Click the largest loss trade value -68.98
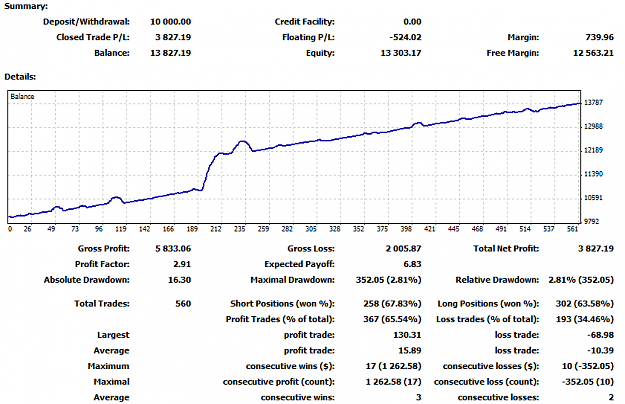 pyautogui.click(x=601, y=335)
